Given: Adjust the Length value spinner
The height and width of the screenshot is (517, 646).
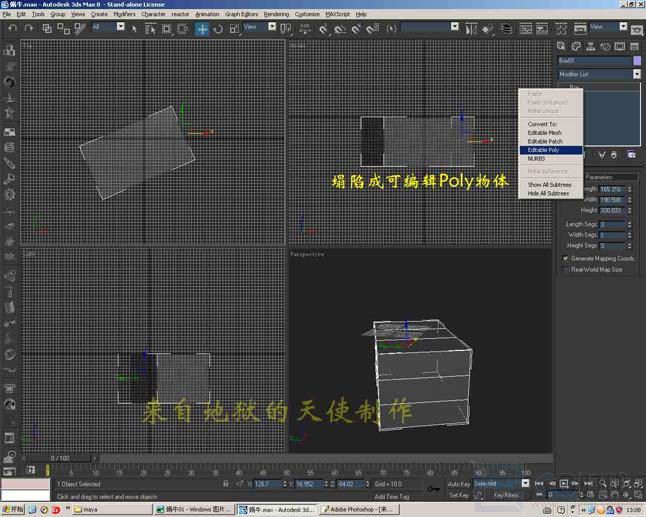Looking at the screenshot, I should [630, 189].
